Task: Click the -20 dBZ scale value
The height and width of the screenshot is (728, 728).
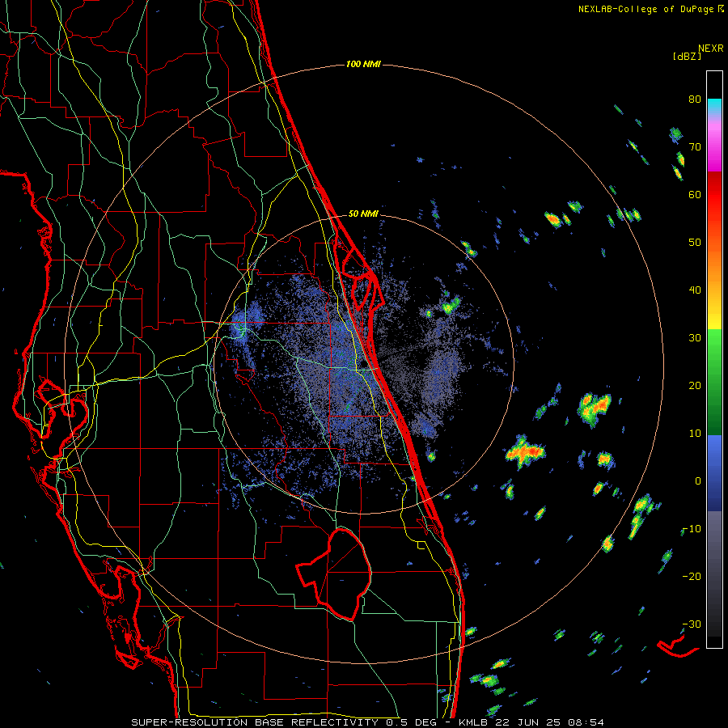Action: point(692,576)
